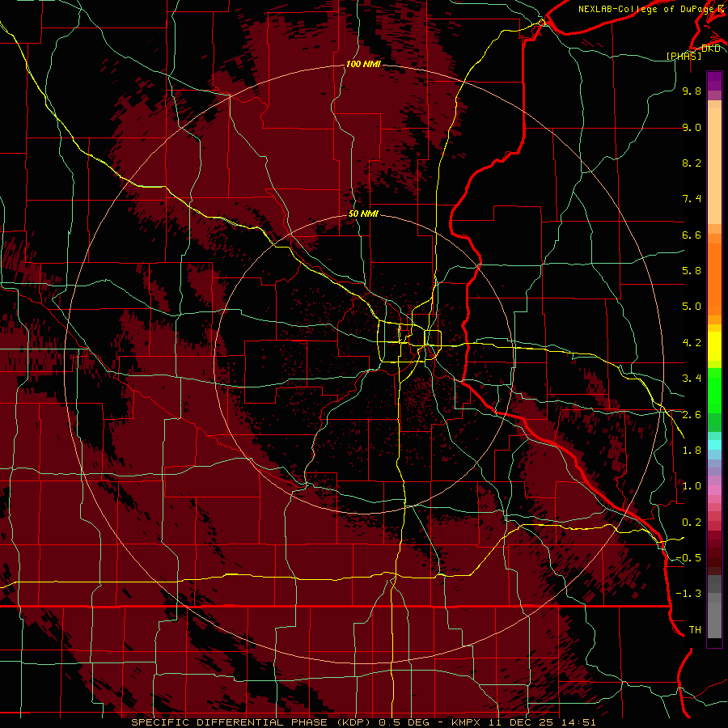The height and width of the screenshot is (728, 728).
Task: Click the 9.0 scale value
Action: pos(692,127)
